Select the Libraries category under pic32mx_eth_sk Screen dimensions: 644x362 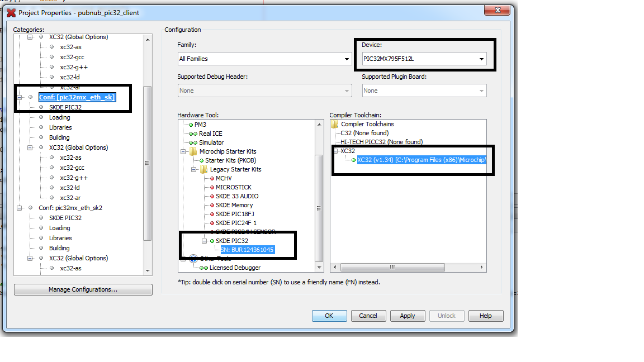(60, 127)
